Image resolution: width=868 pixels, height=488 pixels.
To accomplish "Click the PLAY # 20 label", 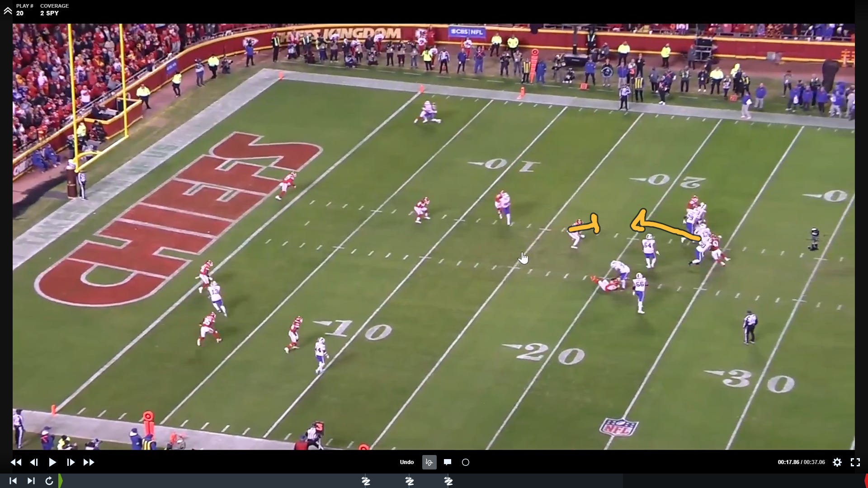I will pyautogui.click(x=24, y=9).
